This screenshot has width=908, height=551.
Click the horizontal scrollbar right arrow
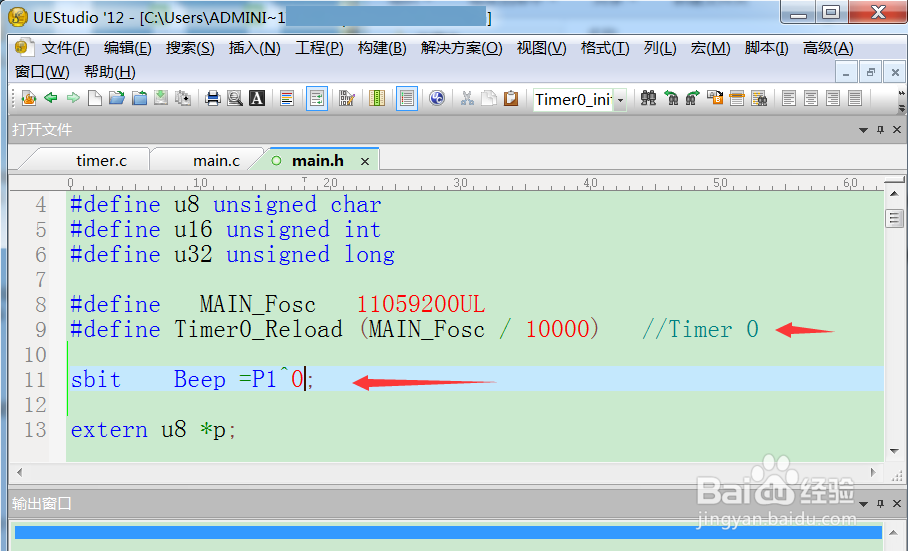(873, 472)
